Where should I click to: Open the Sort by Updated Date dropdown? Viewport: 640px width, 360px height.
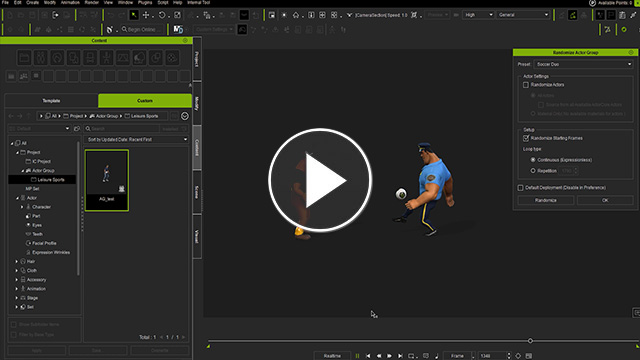137,140
